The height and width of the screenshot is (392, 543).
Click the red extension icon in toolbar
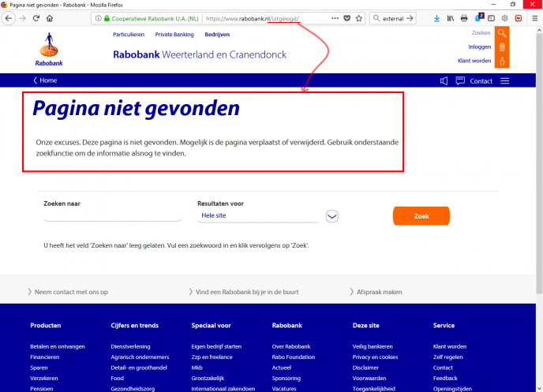click(519, 18)
